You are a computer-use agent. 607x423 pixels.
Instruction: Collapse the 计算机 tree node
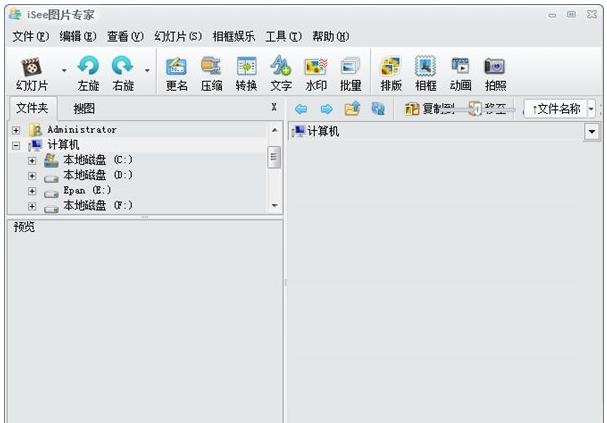(16, 146)
